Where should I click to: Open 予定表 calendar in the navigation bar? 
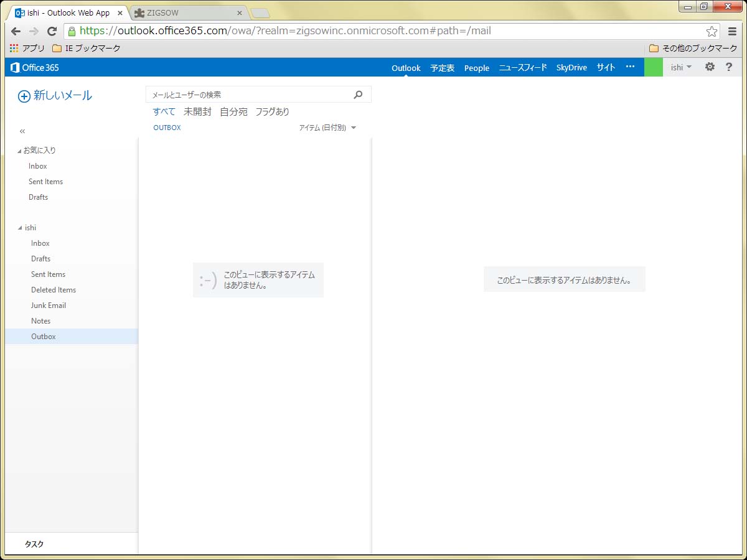coord(443,68)
